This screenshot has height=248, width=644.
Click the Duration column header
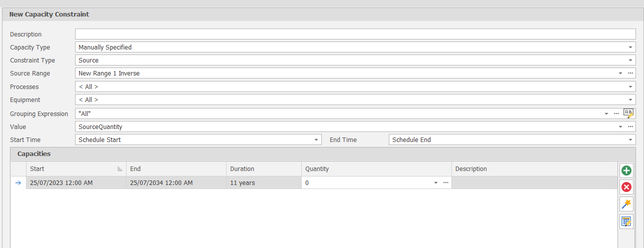263,169
